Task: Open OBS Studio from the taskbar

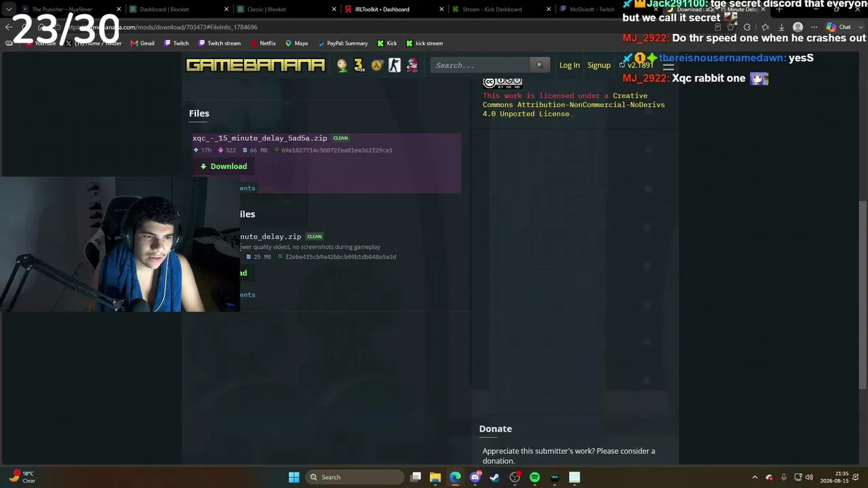Action: tap(515, 477)
